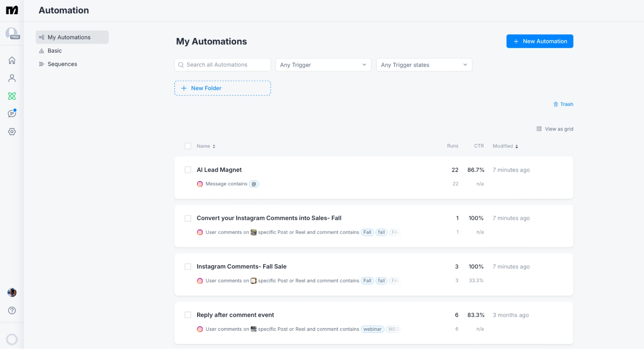Click the Search all Automations input field
This screenshot has width=644, height=349.
(x=223, y=64)
